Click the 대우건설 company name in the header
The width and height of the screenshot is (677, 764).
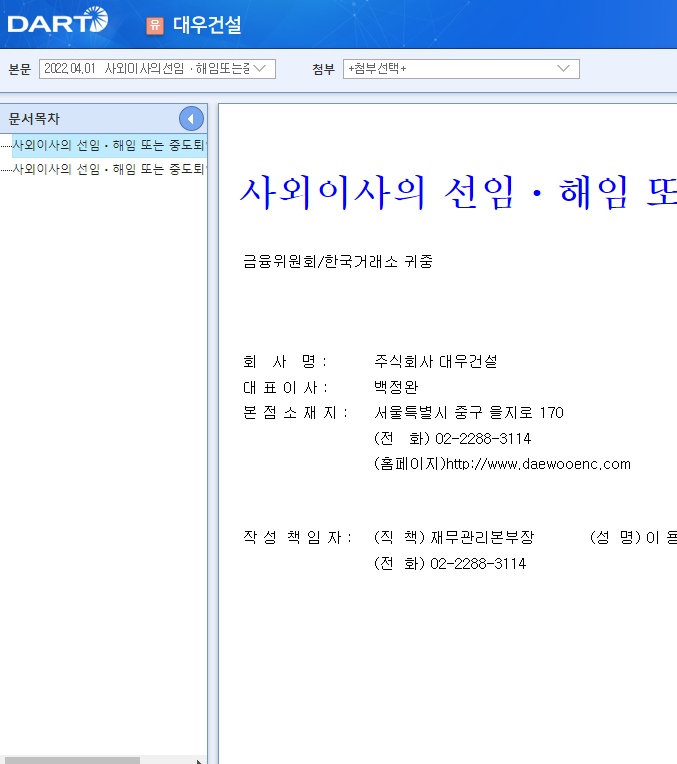click(x=207, y=25)
